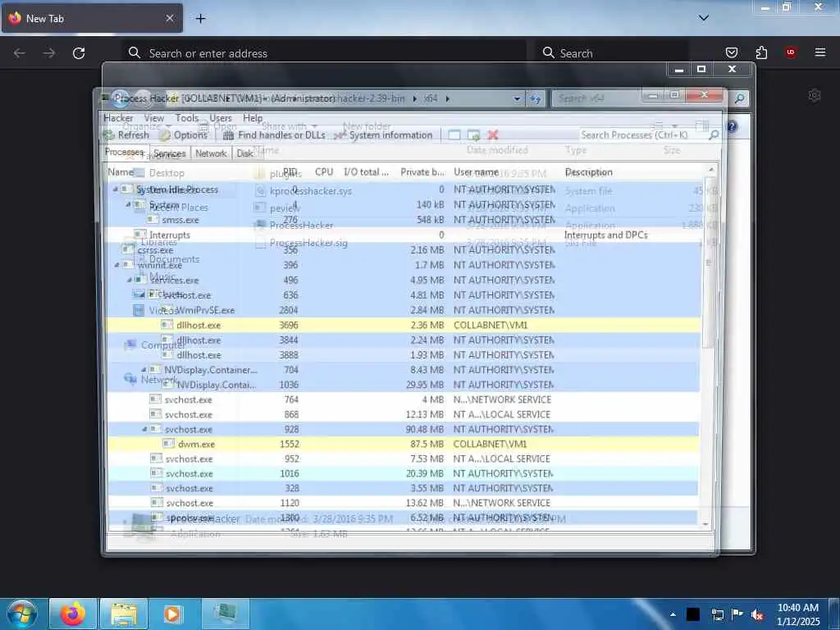Select dwm.exe process row
Screen dimensions: 840x630
[x=404, y=444]
